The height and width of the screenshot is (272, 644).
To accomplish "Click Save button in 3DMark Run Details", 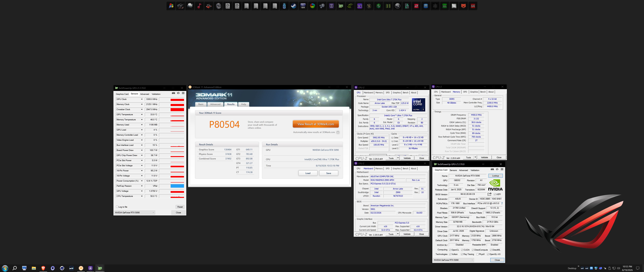I will [x=329, y=173].
